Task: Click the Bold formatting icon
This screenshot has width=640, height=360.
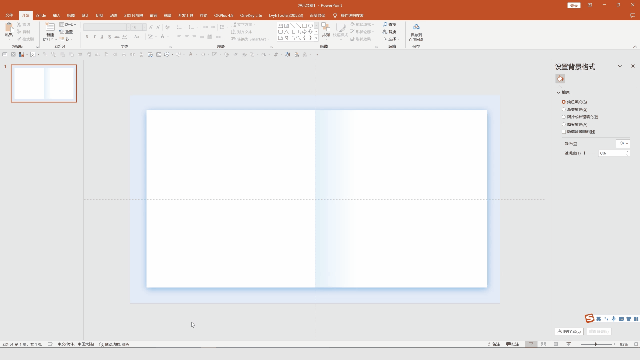Action: tap(87, 37)
